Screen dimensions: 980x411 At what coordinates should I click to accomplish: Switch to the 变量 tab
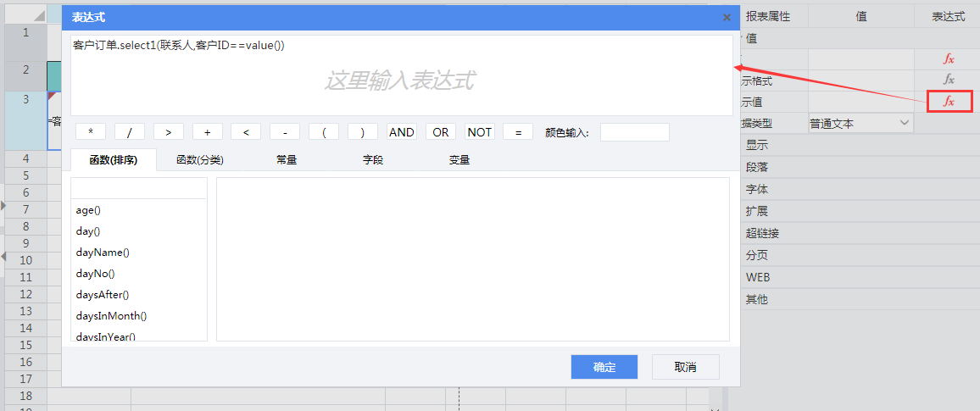[x=459, y=159]
